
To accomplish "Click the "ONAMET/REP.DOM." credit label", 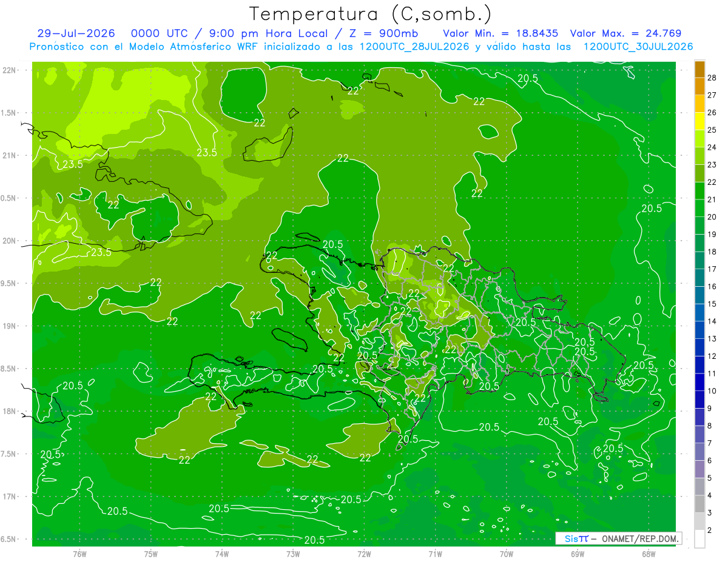I will pos(641,538).
